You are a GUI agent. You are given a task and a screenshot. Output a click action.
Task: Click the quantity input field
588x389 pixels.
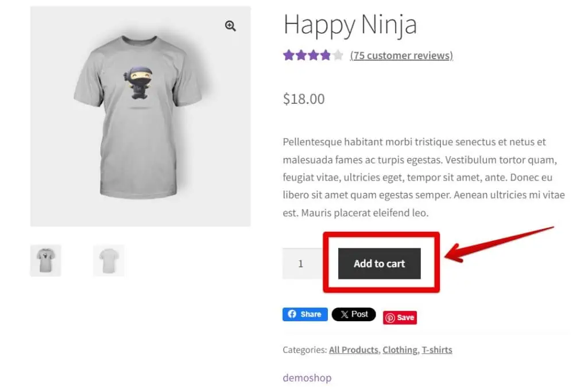(x=301, y=263)
